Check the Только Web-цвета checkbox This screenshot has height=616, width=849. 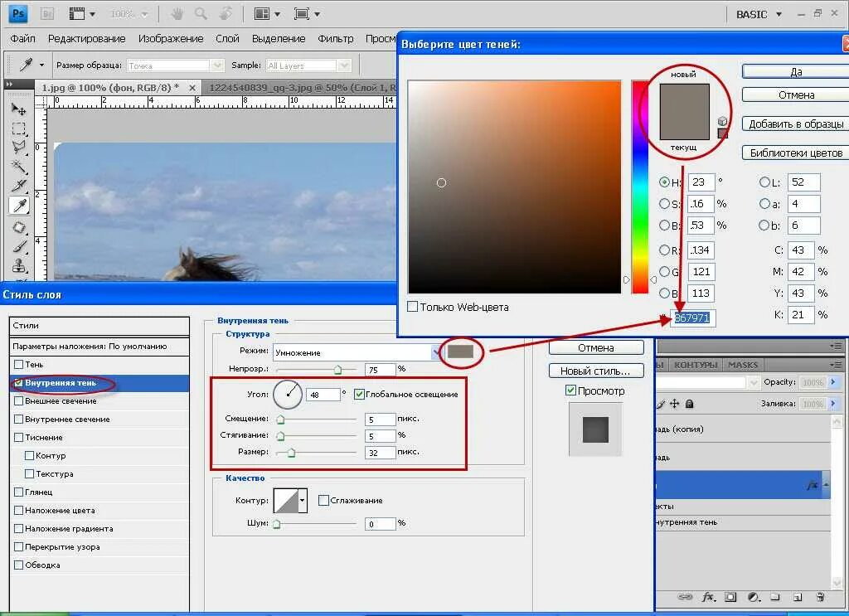pos(413,307)
